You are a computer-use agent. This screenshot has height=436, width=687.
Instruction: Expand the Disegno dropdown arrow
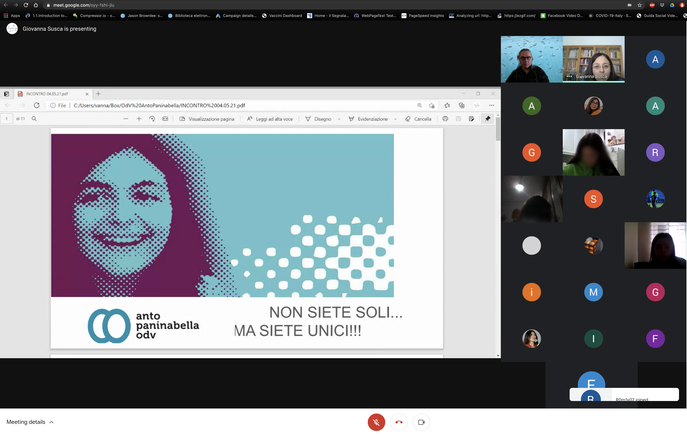pos(339,119)
